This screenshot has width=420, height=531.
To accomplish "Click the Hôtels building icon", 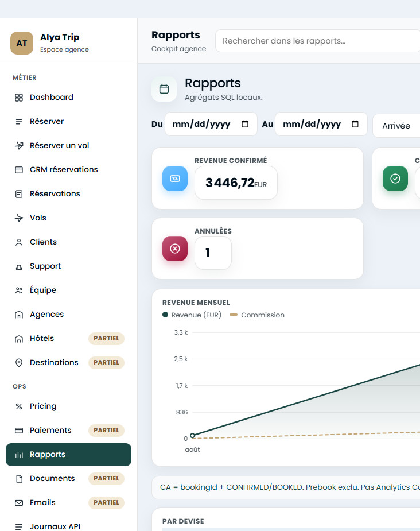I will click(19, 339).
